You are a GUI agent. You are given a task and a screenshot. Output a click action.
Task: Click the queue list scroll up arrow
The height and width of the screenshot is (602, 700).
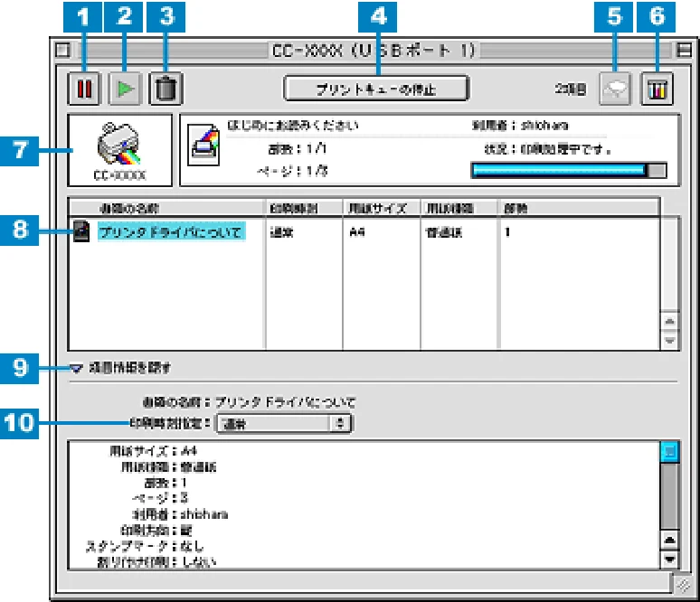point(669,321)
